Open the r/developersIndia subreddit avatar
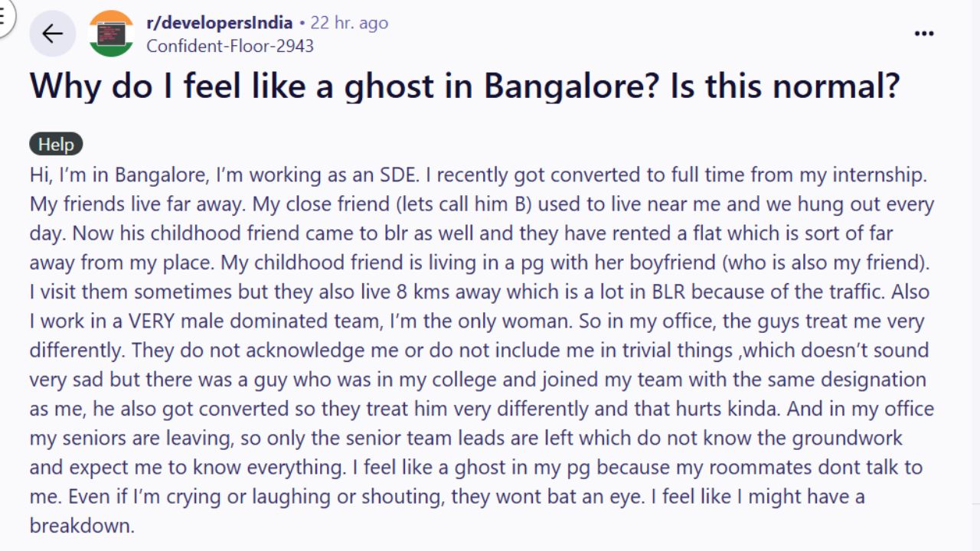Viewport: 980px width, 551px height. pyautogui.click(x=113, y=33)
